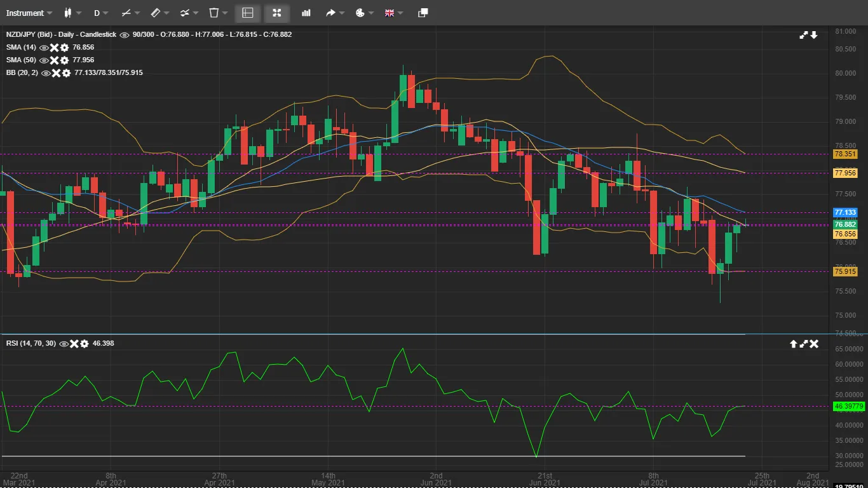Open the indicators dropdown with wavy lines icon
This screenshot has width=868, height=488.
click(x=189, y=13)
